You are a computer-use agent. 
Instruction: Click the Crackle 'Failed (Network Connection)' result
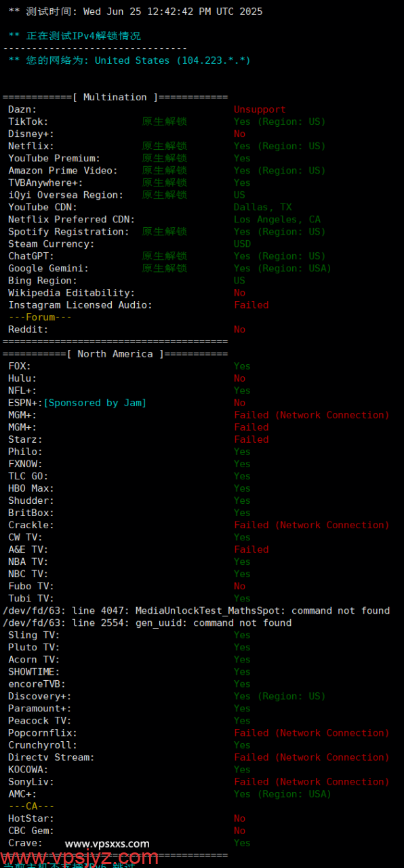click(x=312, y=525)
